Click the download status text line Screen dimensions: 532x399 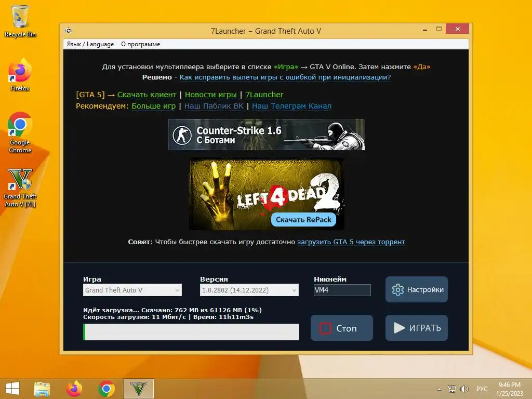pyautogui.click(x=172, y=310)
